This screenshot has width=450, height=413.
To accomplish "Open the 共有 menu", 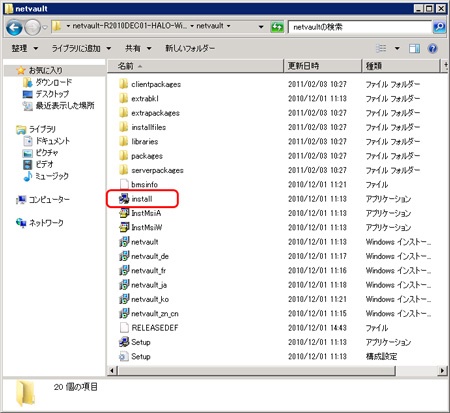I will coord(138,48).
